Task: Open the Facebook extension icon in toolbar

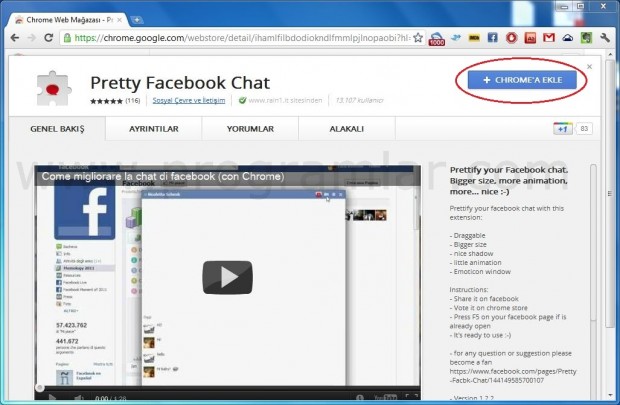Action: click(x=492, y=38)
